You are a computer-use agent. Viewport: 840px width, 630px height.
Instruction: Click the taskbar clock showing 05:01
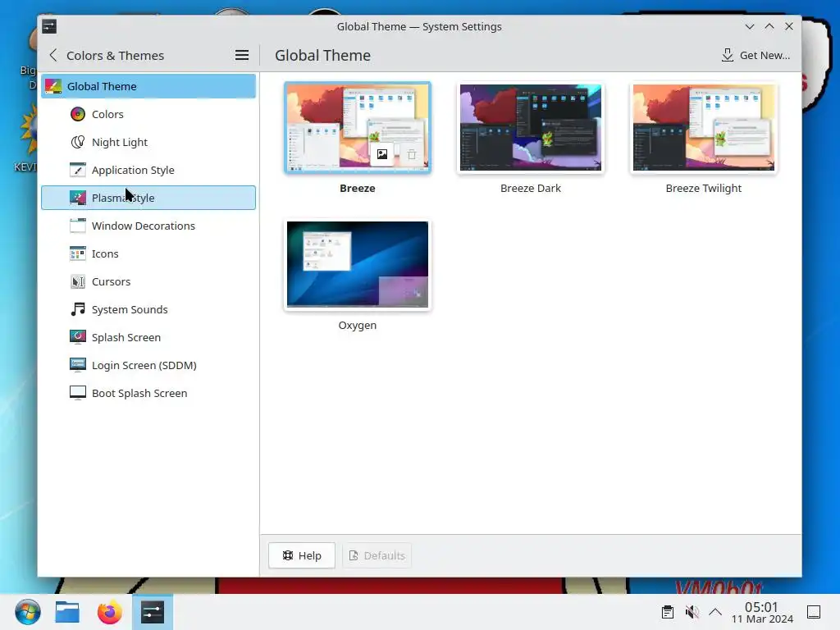pos(762,612)
